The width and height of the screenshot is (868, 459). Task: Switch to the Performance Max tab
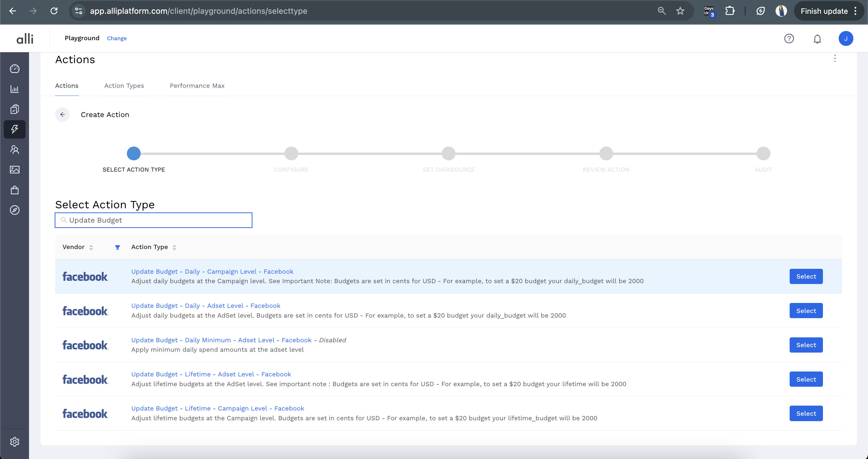(197, 85)
